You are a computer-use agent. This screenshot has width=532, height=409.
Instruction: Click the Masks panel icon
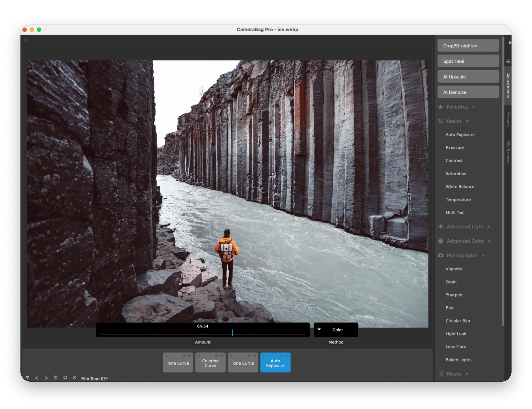441,374
